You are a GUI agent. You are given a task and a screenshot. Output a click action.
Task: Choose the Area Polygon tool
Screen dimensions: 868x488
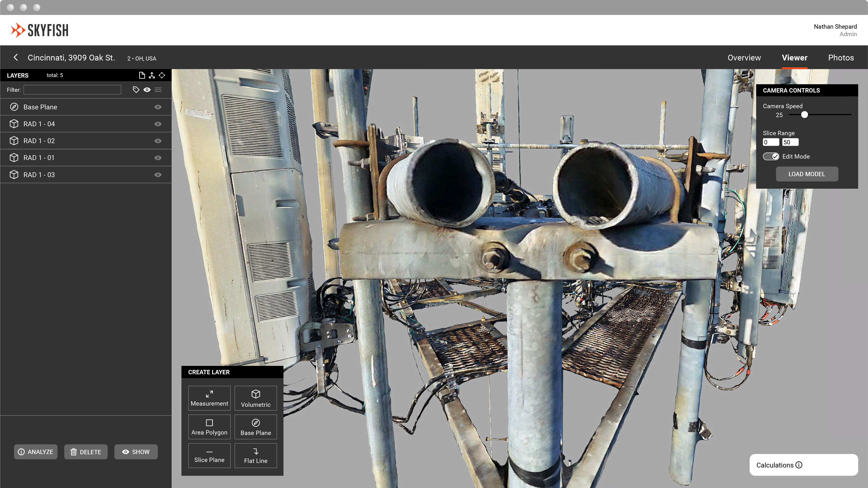[209, 427]
